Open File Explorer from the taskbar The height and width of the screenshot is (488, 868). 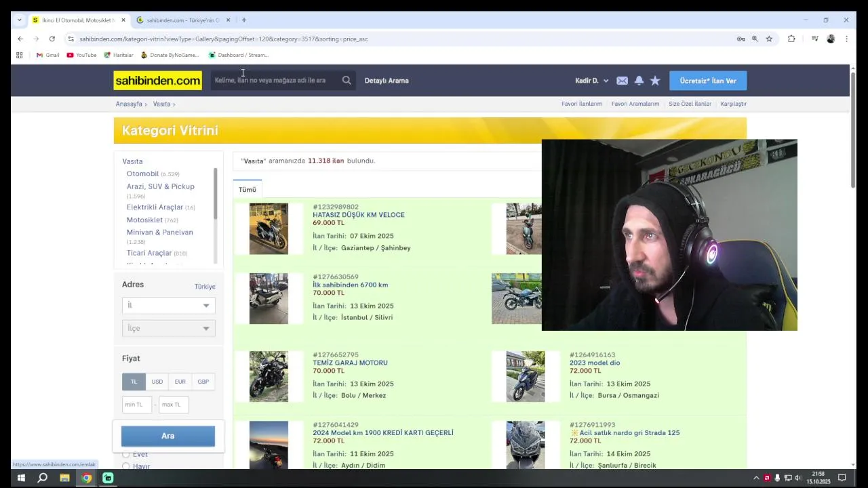[x=64, y=478]
